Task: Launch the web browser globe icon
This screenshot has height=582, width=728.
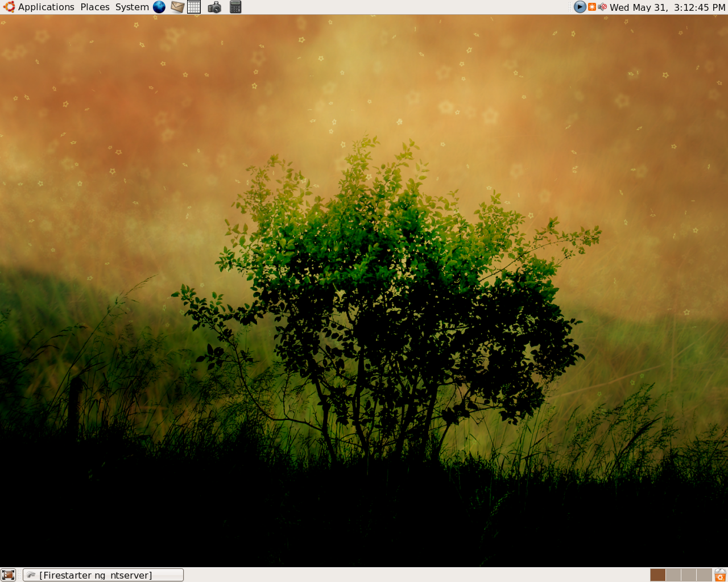Action: [x=159, y=7]
